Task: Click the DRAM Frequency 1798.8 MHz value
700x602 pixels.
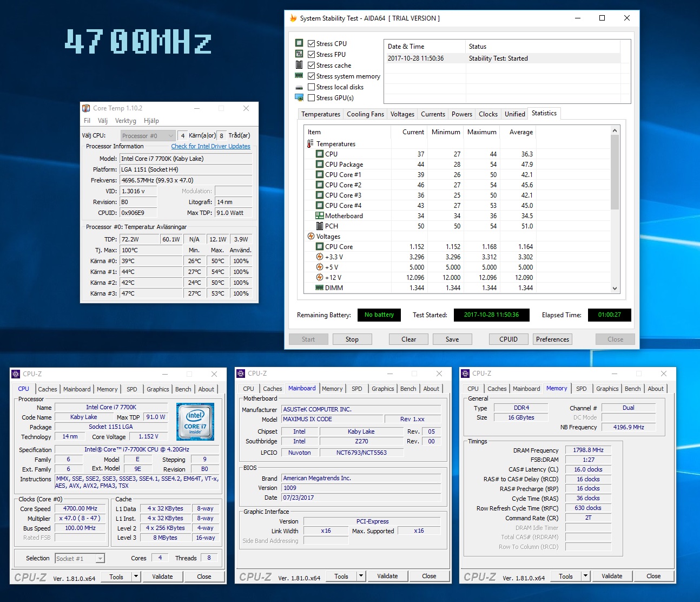Action: tap(589, 450)
